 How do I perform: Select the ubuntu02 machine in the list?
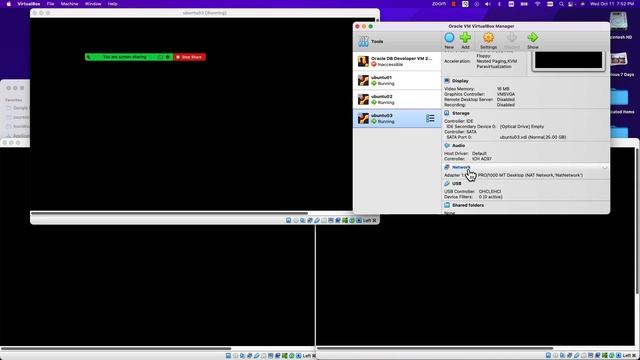397,99
